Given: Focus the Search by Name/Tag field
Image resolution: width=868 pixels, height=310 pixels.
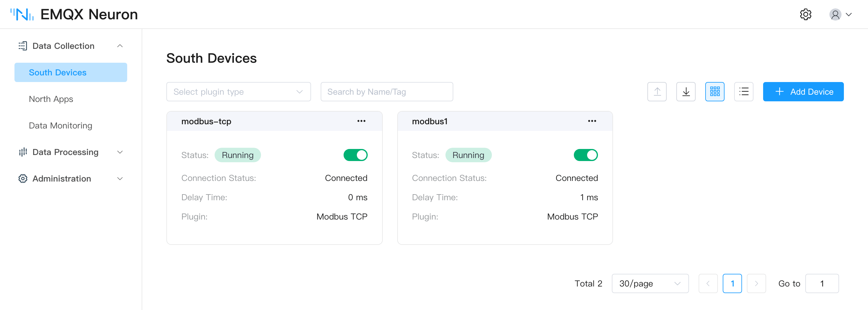Looking at the screenshot, I should point(387,92).
